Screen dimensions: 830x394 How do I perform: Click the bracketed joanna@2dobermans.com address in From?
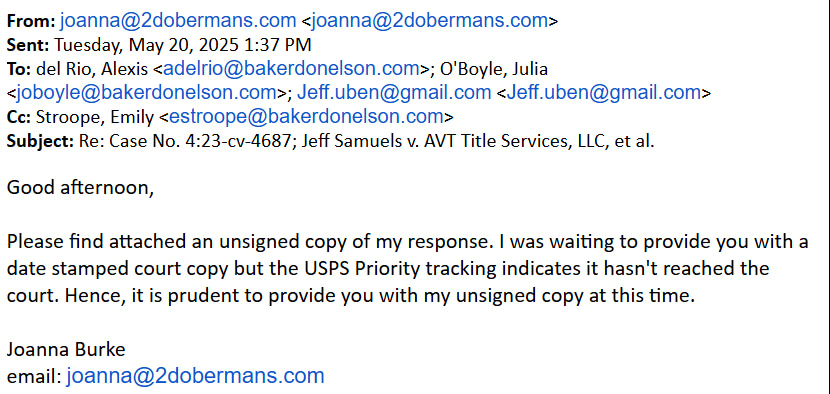(x=429, y=21)
